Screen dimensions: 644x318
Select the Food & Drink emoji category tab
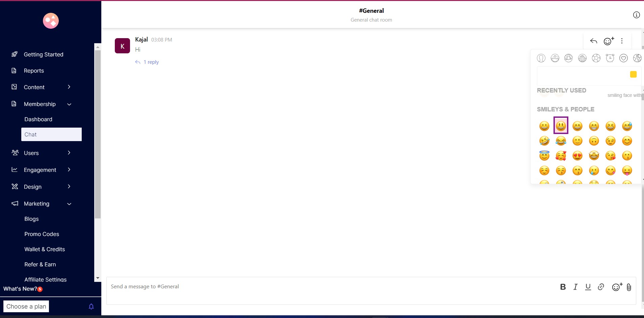pos(569,58)
